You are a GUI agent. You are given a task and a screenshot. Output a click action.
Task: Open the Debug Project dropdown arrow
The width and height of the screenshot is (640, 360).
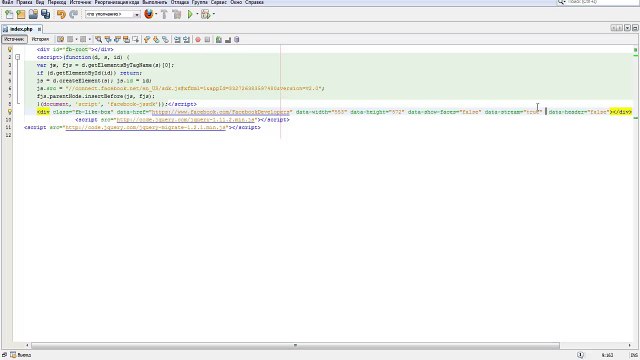click(213, 15)
